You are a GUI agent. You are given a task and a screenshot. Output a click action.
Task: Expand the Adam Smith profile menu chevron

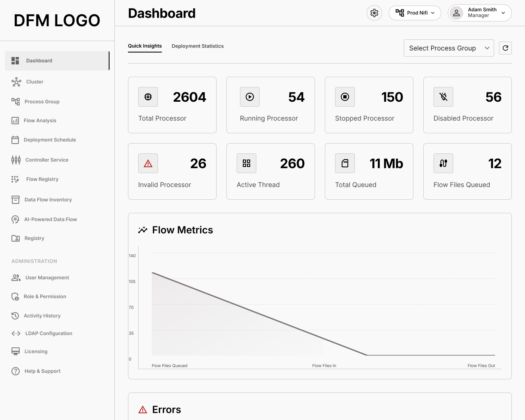point(503,13)
